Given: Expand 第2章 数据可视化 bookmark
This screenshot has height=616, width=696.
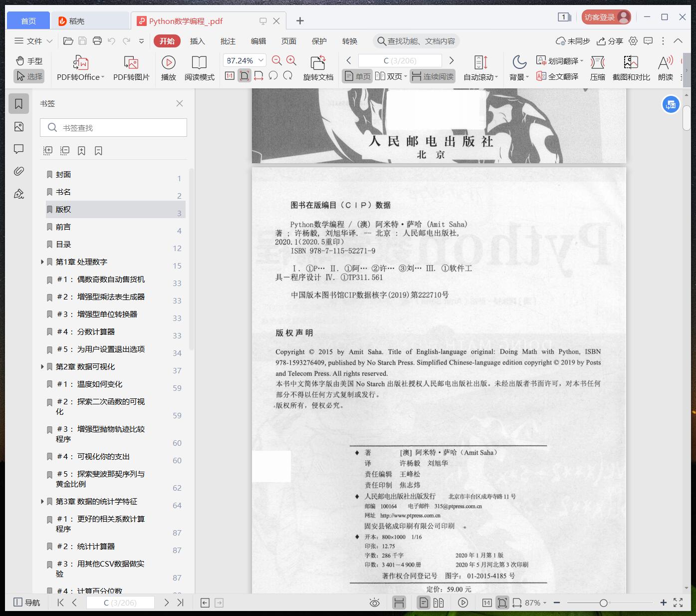Looking at the screenshot, I should point(42,367).
